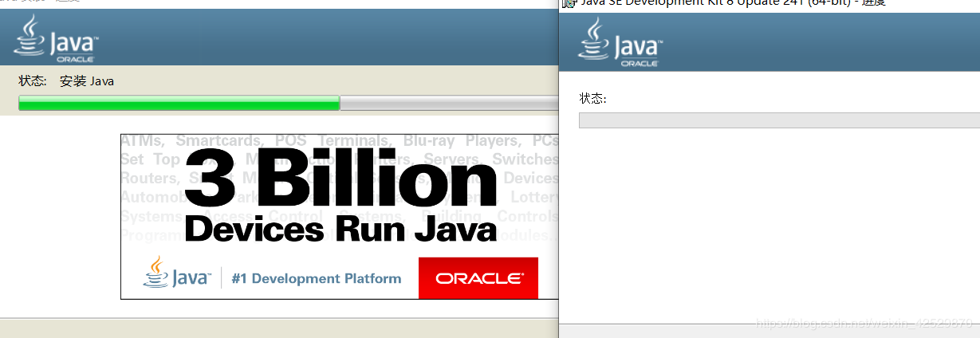Click the small Java logo in the banner footer
This screenshot has height=338, width=980.
[x=177, y=273]
